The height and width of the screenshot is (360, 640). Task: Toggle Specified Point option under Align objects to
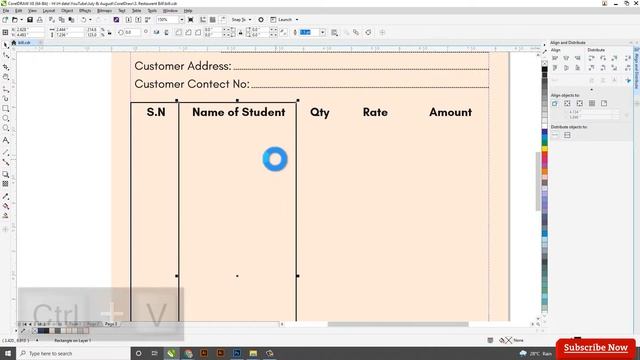(x=604, y=104)
